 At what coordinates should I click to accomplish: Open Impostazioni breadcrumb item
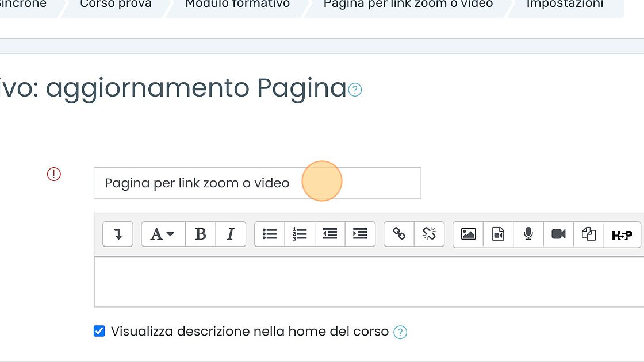coord(565,4)
